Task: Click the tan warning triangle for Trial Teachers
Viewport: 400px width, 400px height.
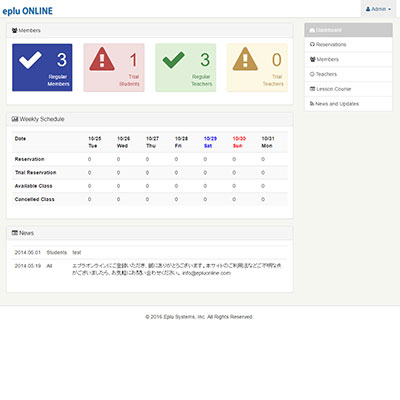Action: coord(245,59)
